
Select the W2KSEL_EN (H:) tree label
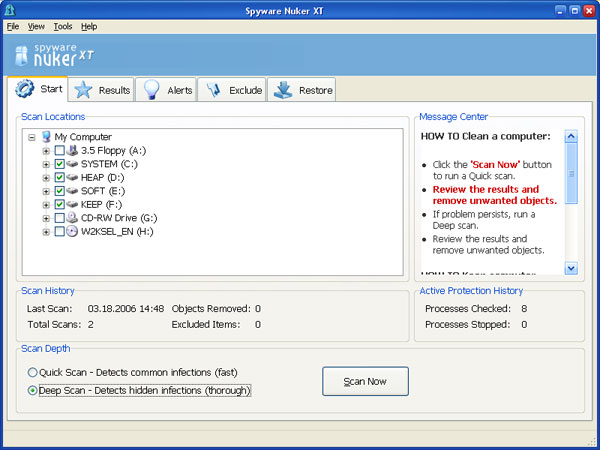(x=117, y=231)
